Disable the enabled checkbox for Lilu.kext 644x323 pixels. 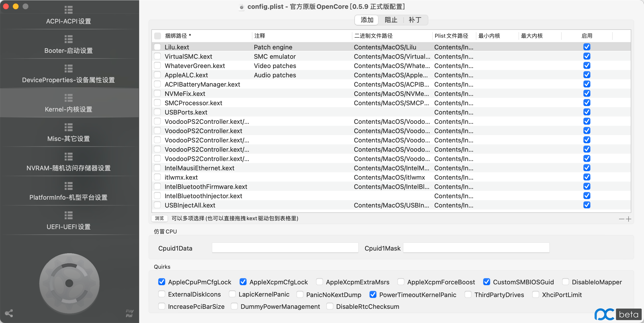(x=587, y=47)
